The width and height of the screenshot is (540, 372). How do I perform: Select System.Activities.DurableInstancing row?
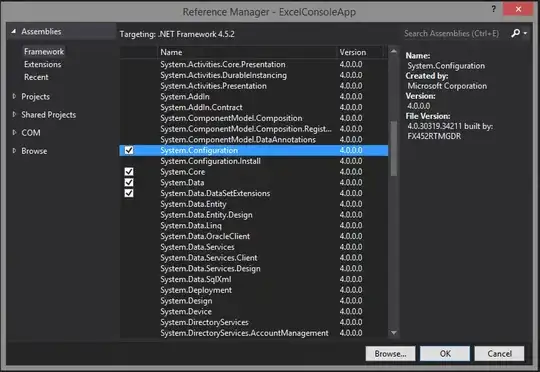point(253,75)
